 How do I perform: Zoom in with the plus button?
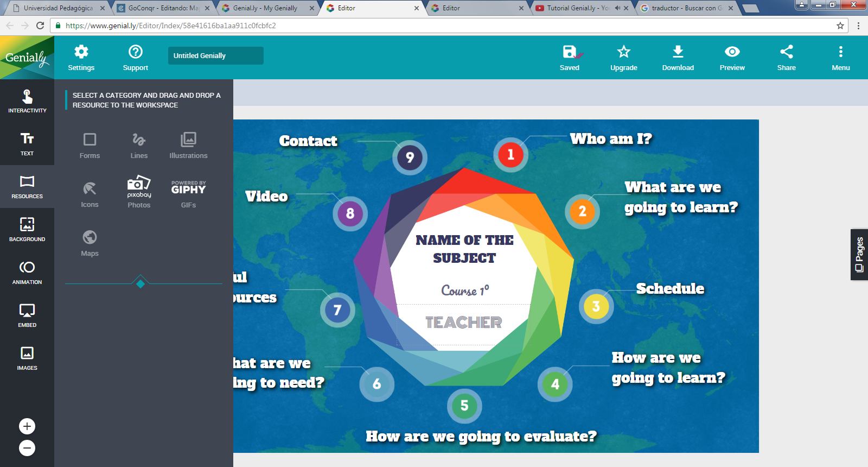tap(27, 426)
